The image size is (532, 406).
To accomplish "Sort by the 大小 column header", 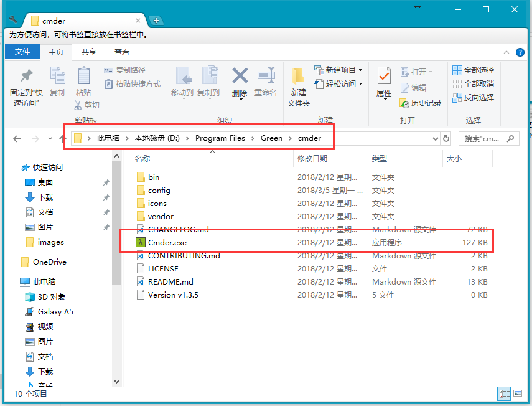I will (x=454, y=159).
